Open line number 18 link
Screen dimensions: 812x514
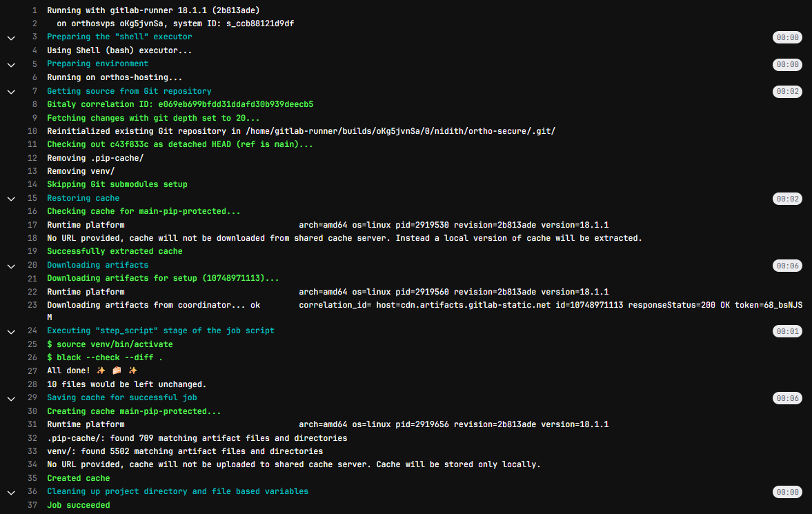coord(32,238)
